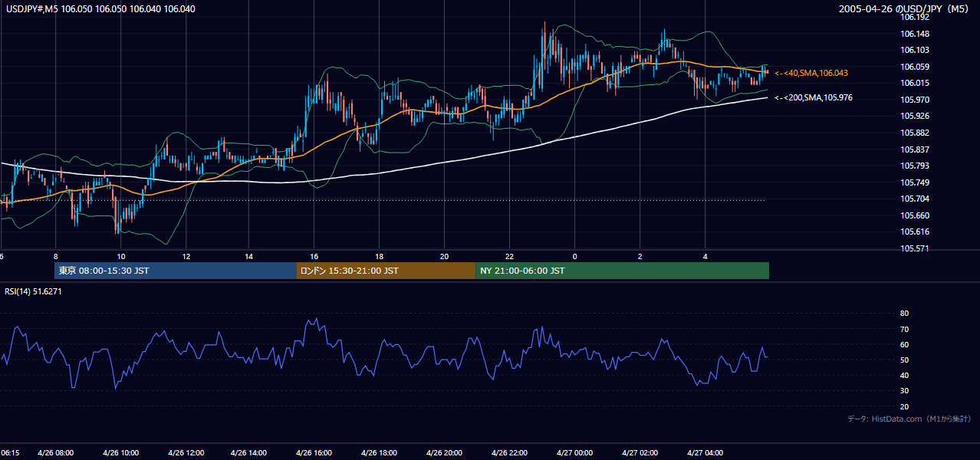
Task: Select the ロンドン 15:30-21:00 JST session bar
Action: click(x=386, y=271)
